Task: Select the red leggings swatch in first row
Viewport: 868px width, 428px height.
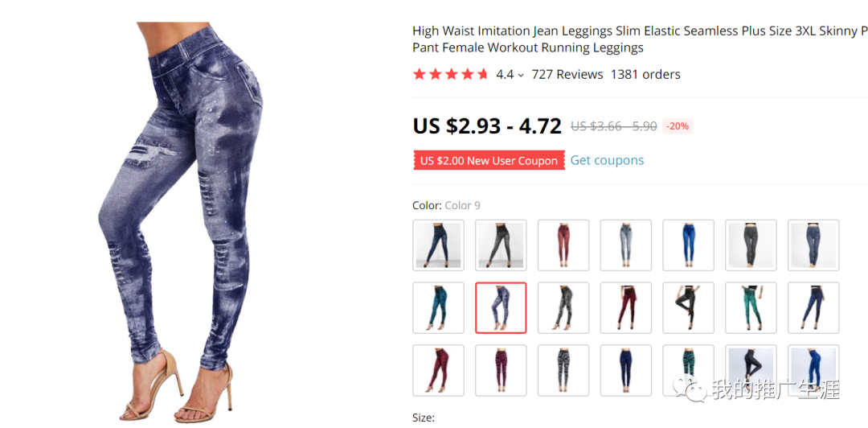Action: 563,245
